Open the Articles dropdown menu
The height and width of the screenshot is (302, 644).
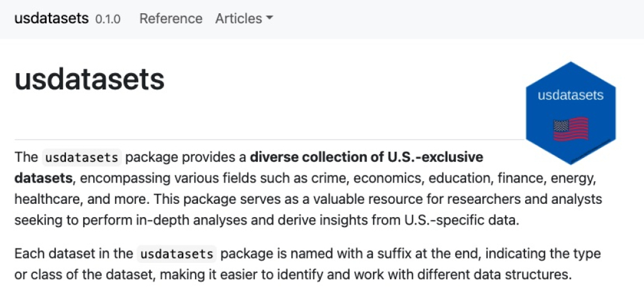[x=244, y=18]
